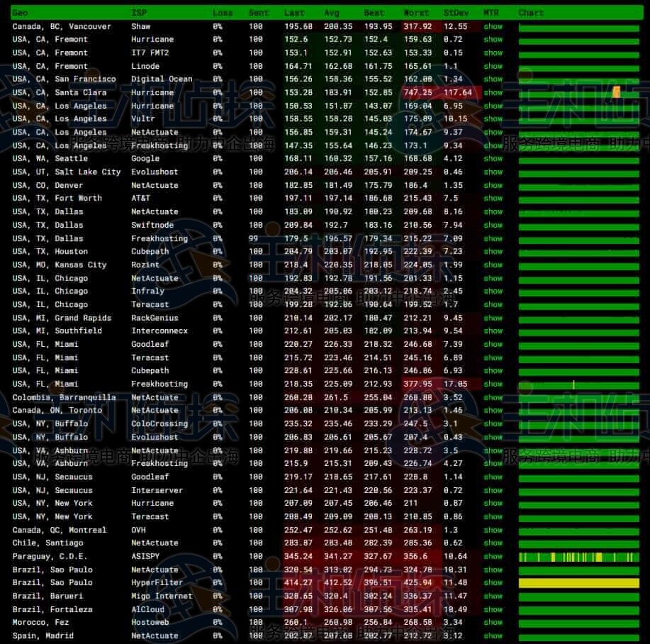Viewport: 650px width, 644px height.
Task: Show MTR for Fort Worth AT&T
Action: [x=493, y=198]
